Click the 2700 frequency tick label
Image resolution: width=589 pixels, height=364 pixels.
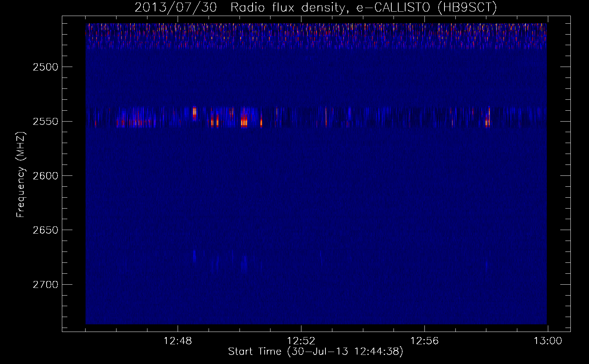(45, 284)
